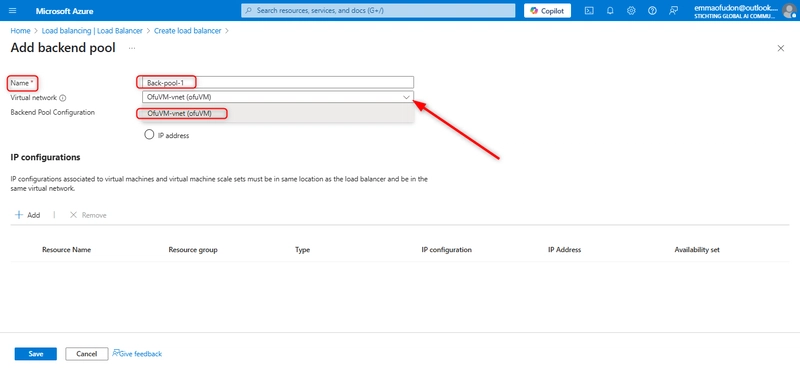Viewport: 800px width, 375px height.
Task: Click the Microsoft Azure home title
Action: (x=65, y=11)
